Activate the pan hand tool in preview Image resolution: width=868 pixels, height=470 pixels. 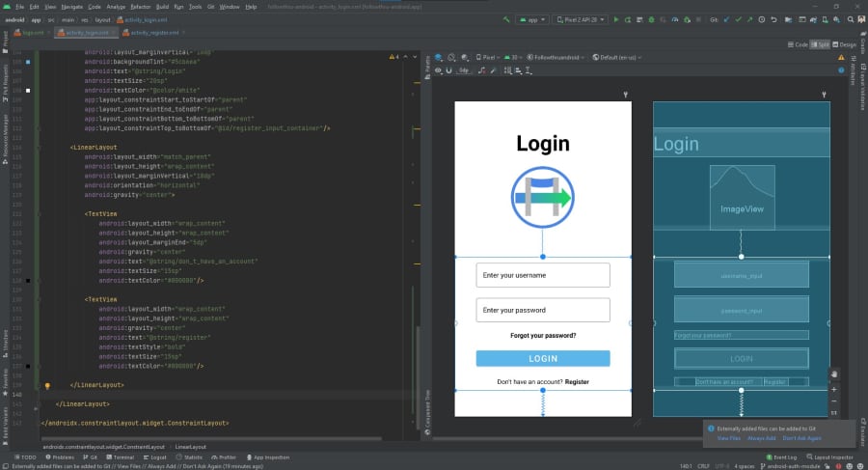pyautogui.click(x=834, y=374)
